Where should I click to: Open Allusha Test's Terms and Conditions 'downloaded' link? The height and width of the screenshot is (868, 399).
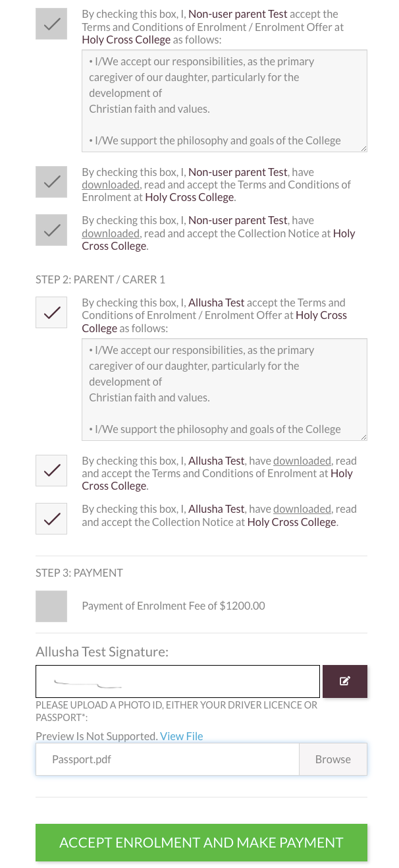pos(302,461)
